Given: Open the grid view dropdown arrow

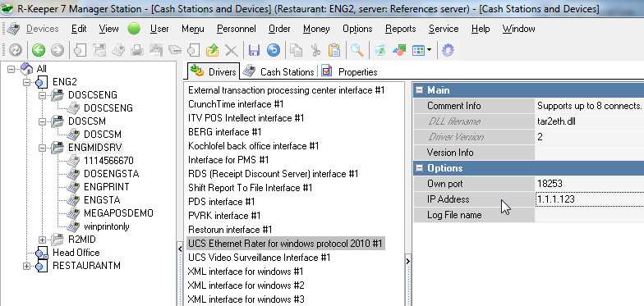Looking at the screenshot, I should pyautogui.click(x=429, y=50).
